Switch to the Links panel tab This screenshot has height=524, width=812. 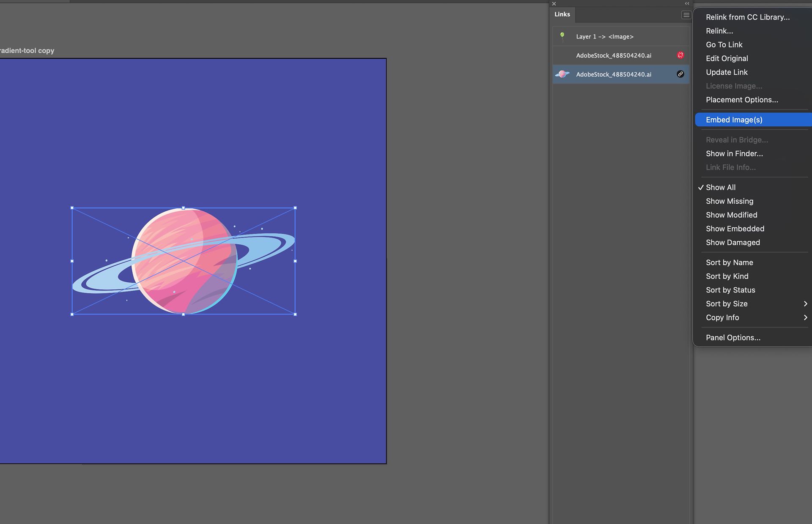pyautogui.click(x=562, y=14)
